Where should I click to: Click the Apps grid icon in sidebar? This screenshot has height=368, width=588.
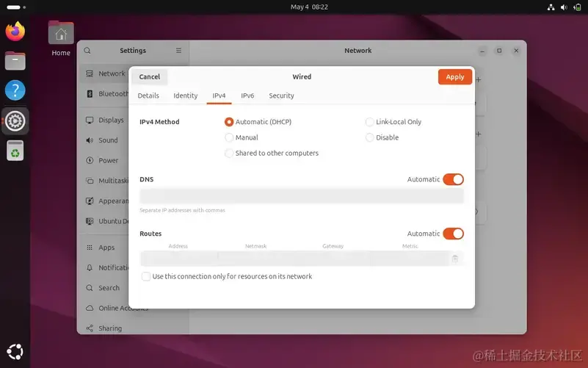[x=90, y=248]
